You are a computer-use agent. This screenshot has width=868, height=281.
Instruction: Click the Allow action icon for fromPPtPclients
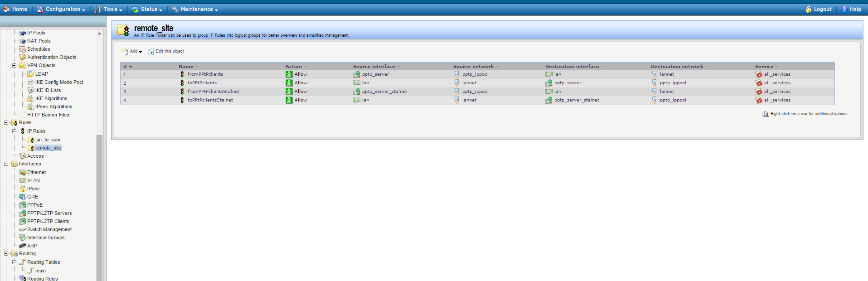coord(289,74)
